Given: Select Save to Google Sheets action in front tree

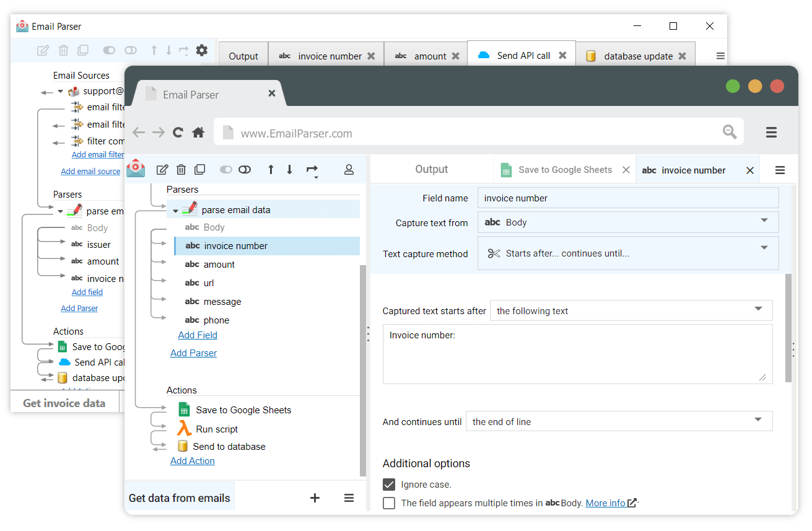Looking at the screenshot, I should pos(234,410).
